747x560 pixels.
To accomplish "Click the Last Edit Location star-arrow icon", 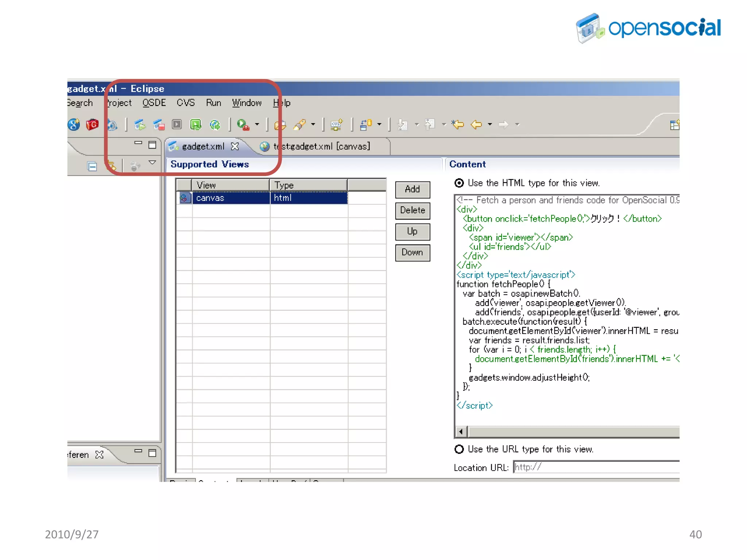I will point(457,125).
